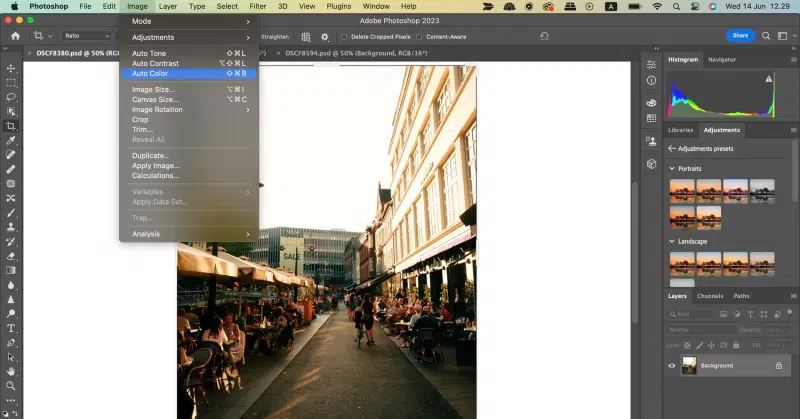Screen dimensions: 800x419
Task: Select the Move tool in the toolbar
Action: (11, 69)
